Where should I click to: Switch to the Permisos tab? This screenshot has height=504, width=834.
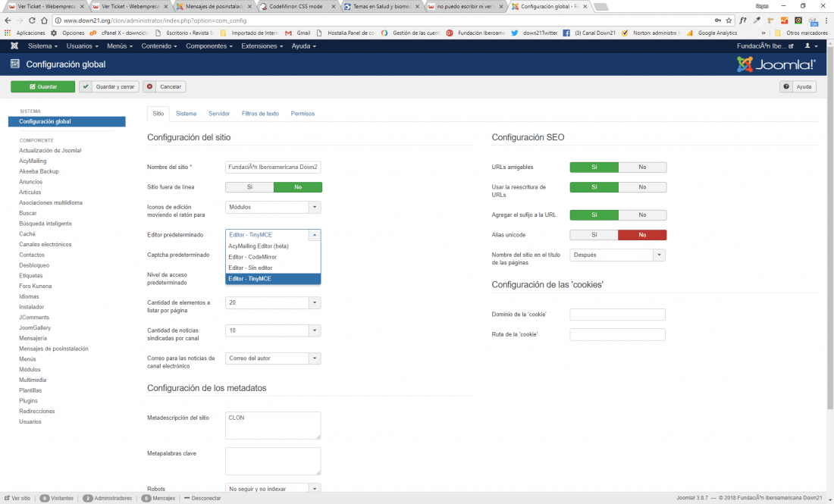[303, 114]
